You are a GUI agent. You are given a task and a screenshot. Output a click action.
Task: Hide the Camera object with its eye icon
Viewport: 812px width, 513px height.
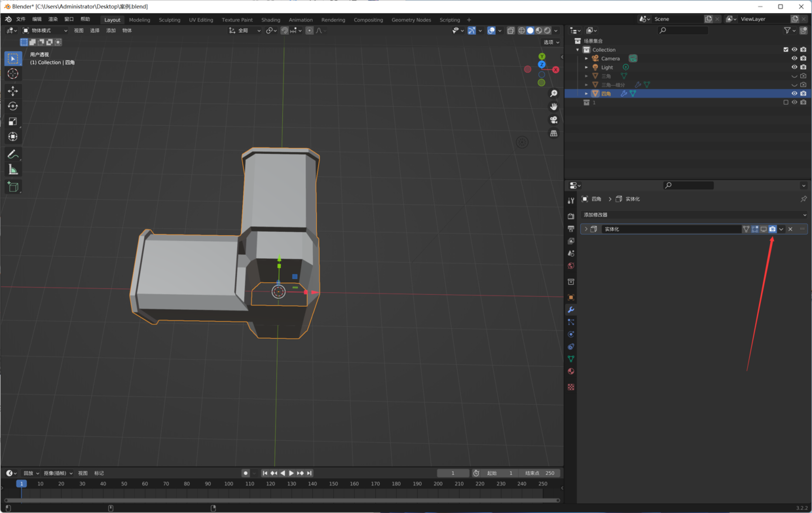click(x=794, y=58)
